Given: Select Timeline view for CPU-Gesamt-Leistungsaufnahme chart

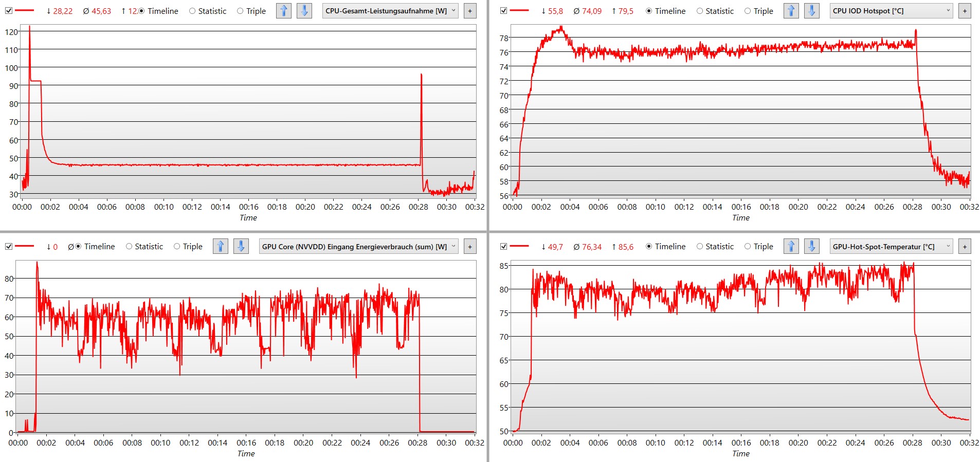Looking at the screenshot, I should [158, 11].
